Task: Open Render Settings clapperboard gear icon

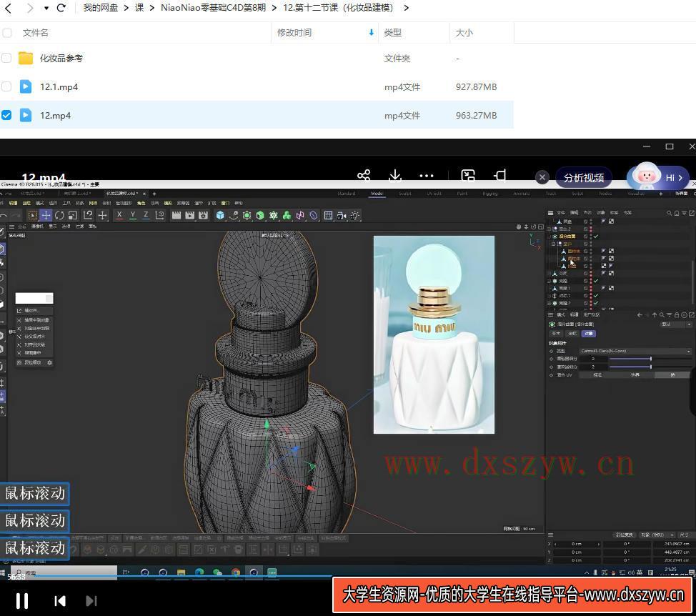Action: [x=203, y=216]
